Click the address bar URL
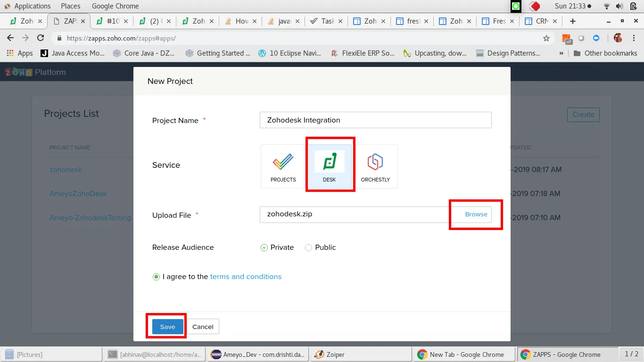The width and height of the screenshot is (644, 362). point(121,39)
